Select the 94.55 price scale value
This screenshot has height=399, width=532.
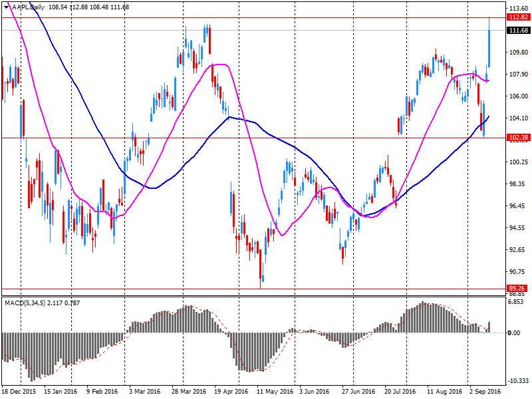pos(519,228)
